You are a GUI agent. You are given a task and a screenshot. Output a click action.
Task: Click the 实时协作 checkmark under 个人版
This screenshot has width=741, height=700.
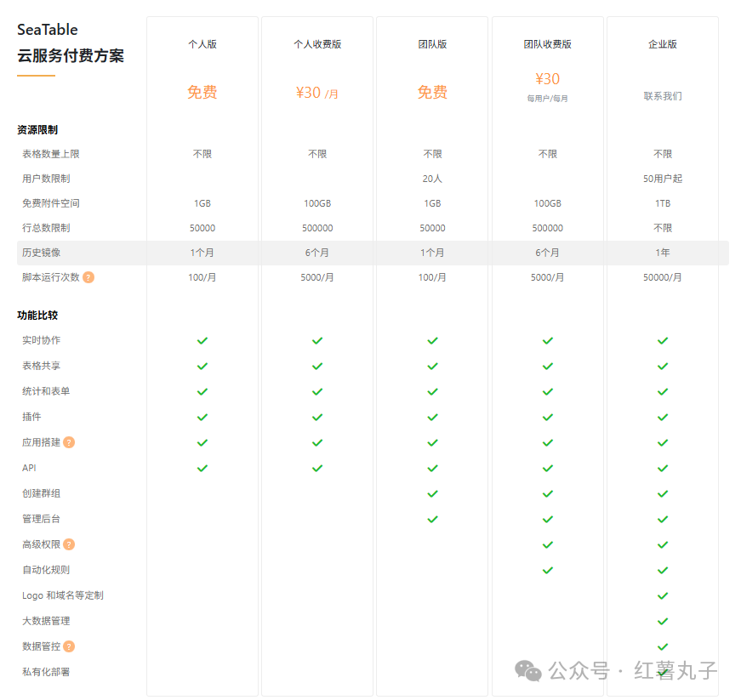pyautogui.click(x=202, y=340)
